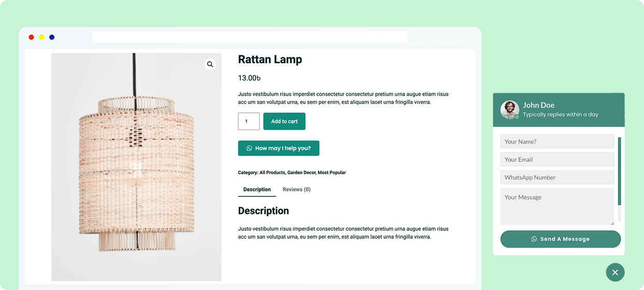Click the blue window dot
Image resolution: width=644 pixels, height=290 pixels.
52,37
